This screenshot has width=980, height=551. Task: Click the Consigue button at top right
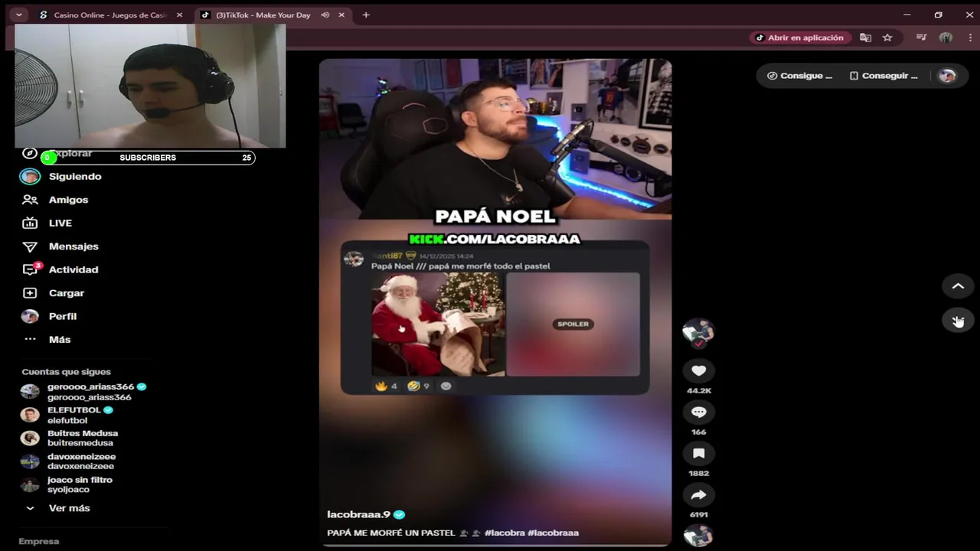click(799, 76)
